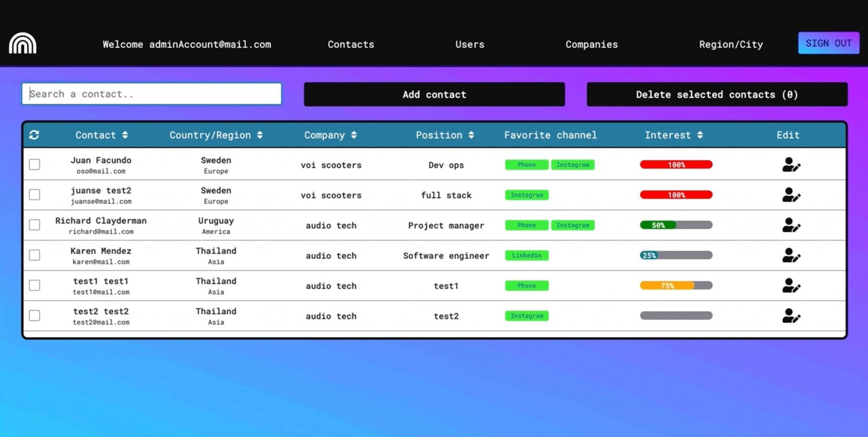868x437 pixels.
Task: Go to the Users page
Action: [x=470, y=44]
